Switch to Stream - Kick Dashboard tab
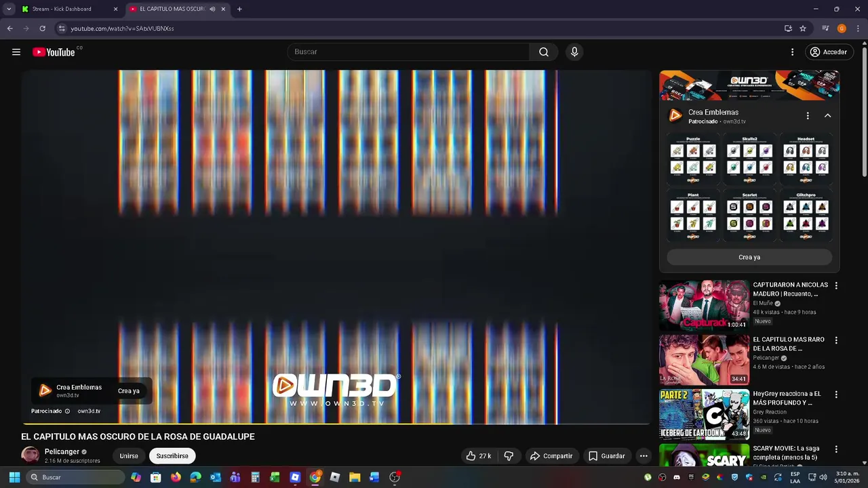This screenshot has height=488, width=868. pyautogui.click(x=69, y=9)
